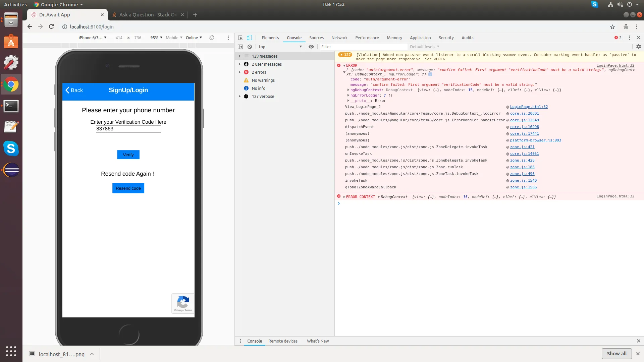Image resolution: width=644 pixels, height=362 pixels.
Task: Toggle the device toolbar icon
Action: tap(249, 38)
